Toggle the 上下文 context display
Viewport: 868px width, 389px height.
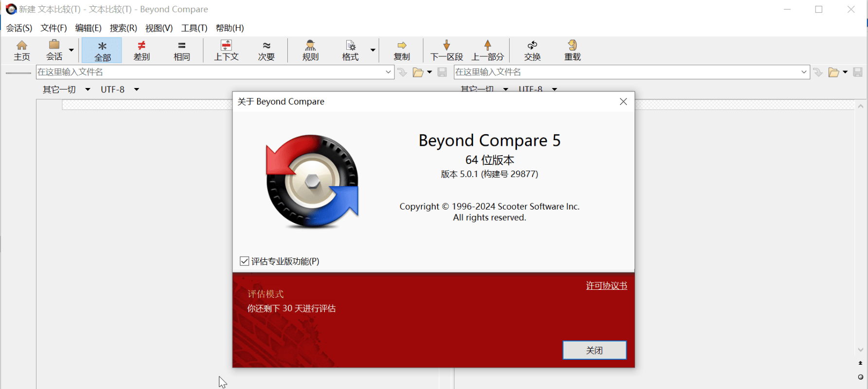click(226, 51)
